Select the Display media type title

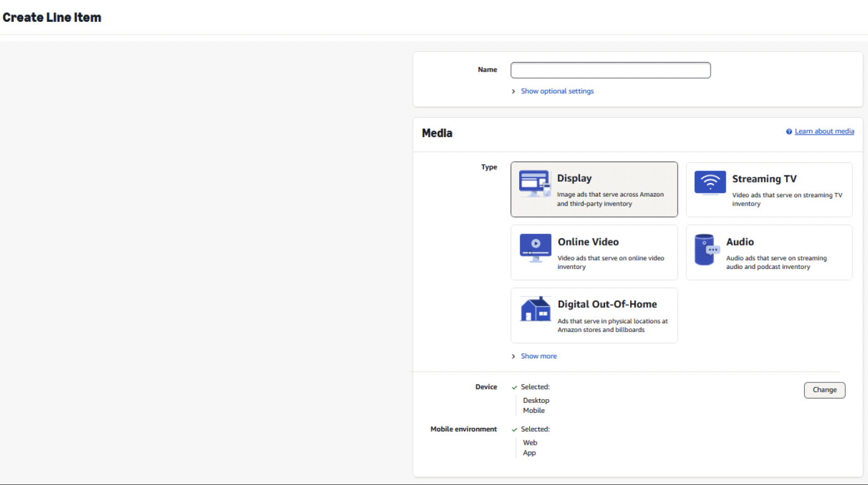(574, 178)
